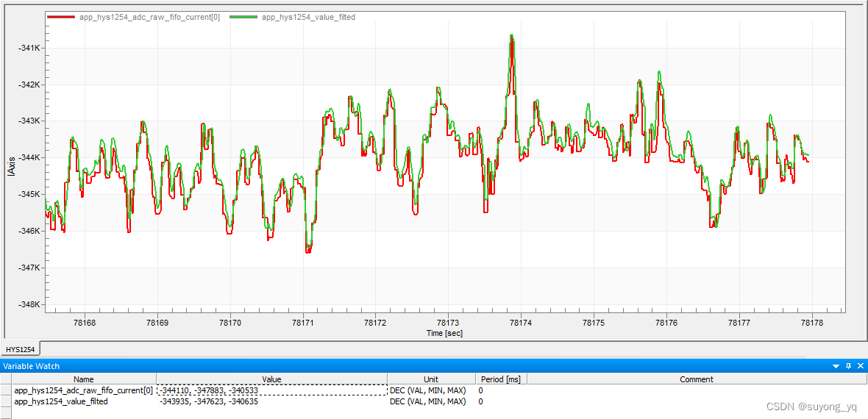
Task: Click the 78171 time axis label
Action: 303,322
